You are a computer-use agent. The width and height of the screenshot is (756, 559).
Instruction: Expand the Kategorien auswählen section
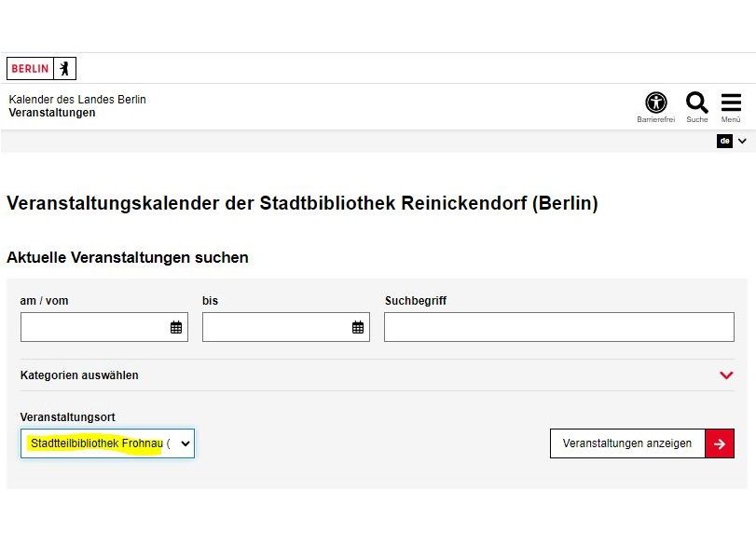[x=79, y=375]
